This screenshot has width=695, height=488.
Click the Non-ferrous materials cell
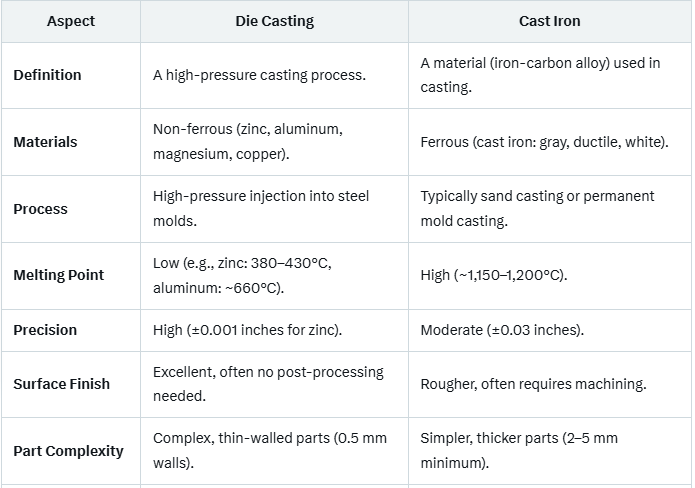(247, 142)
